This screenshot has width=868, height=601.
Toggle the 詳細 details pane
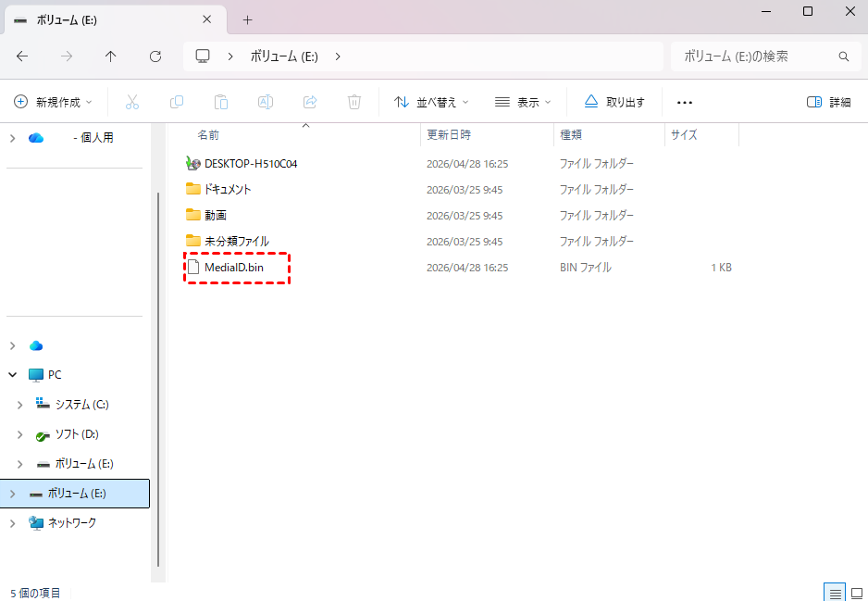[x=828, y=102]
